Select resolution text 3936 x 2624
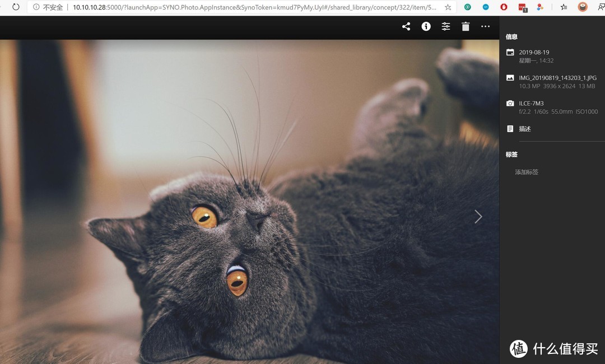Viewport: 605px width, 364px height. pyautogui.click(x=559, y=86)
